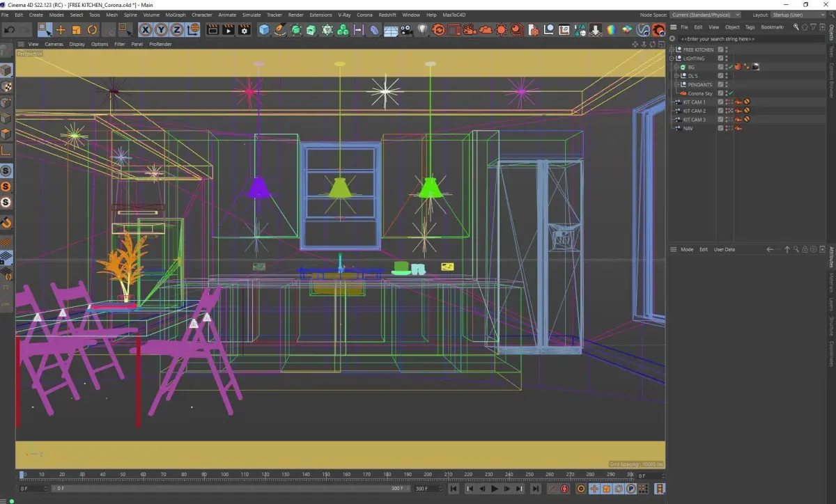Click frame 90 on the timeline ruler

204,475
